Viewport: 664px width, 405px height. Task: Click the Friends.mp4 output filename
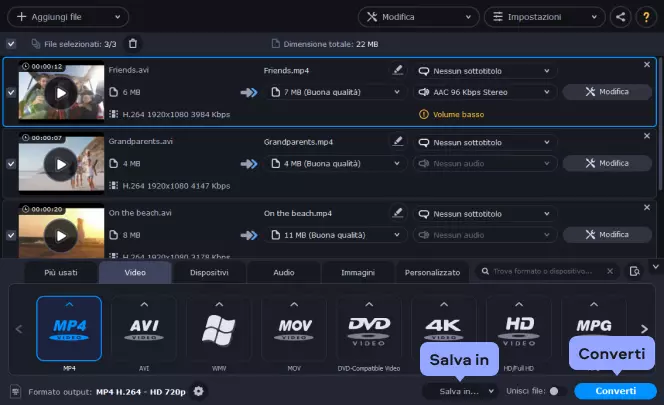coord(286,71)
